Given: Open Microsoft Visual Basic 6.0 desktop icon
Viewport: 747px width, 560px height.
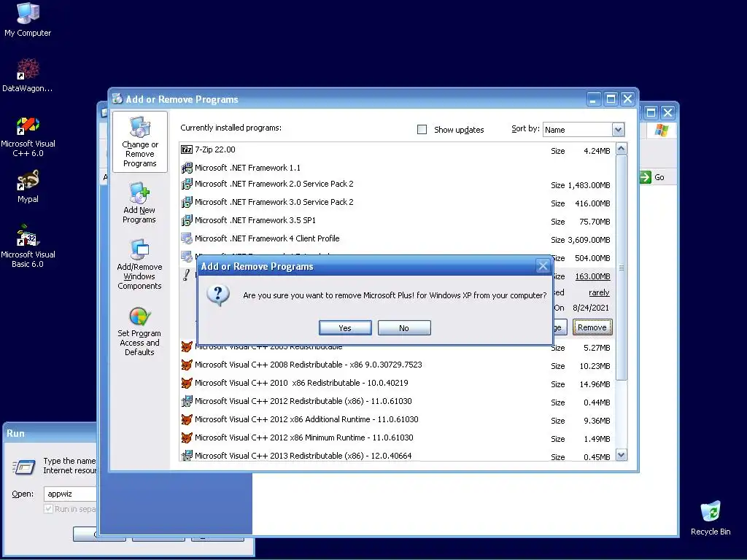Looking at the screenshot, I should [x=28, y=246].
